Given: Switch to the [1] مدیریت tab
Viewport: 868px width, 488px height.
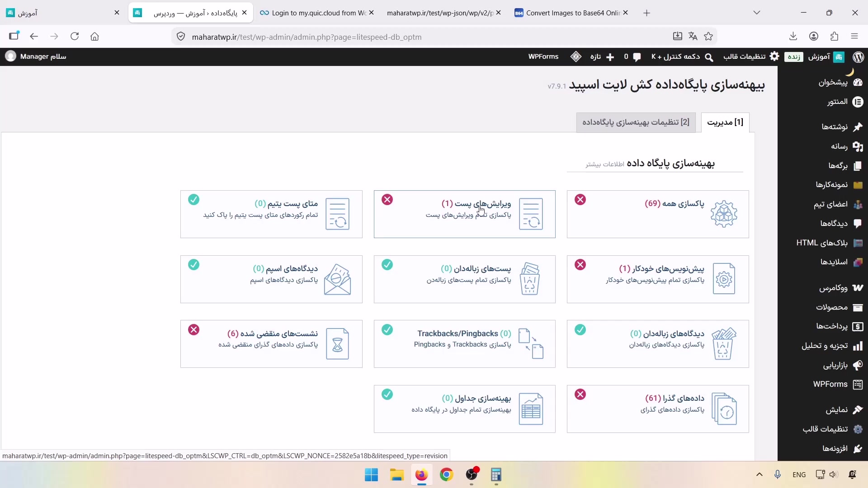Looking at the screenshot, I should (x=725, y=122).
